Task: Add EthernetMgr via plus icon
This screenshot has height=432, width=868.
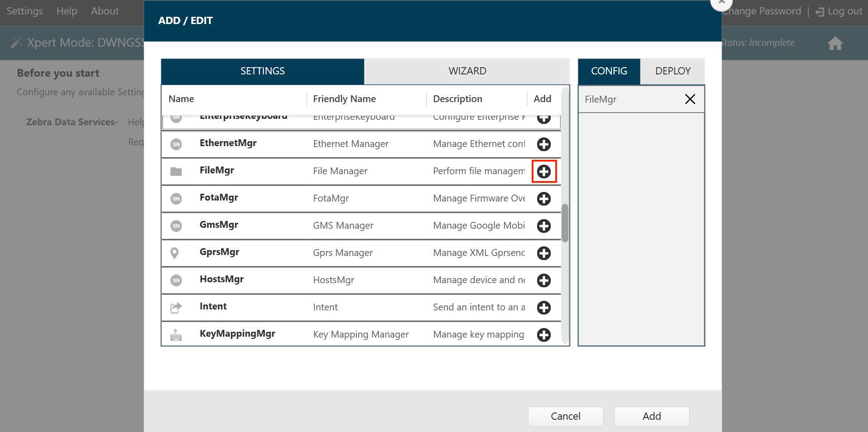Action: click(543, 144)
